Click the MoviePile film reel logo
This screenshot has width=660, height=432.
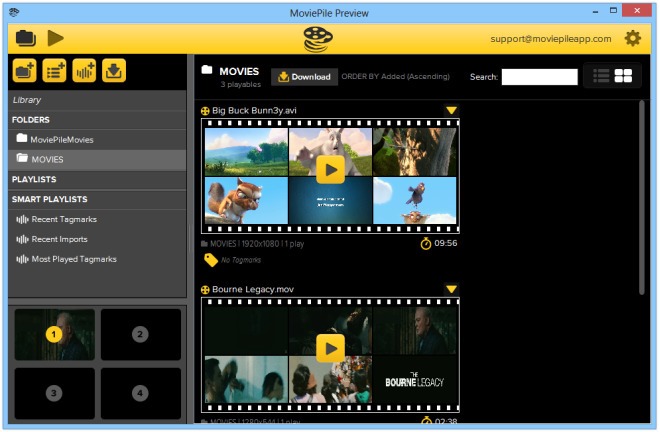pos(318,39)
